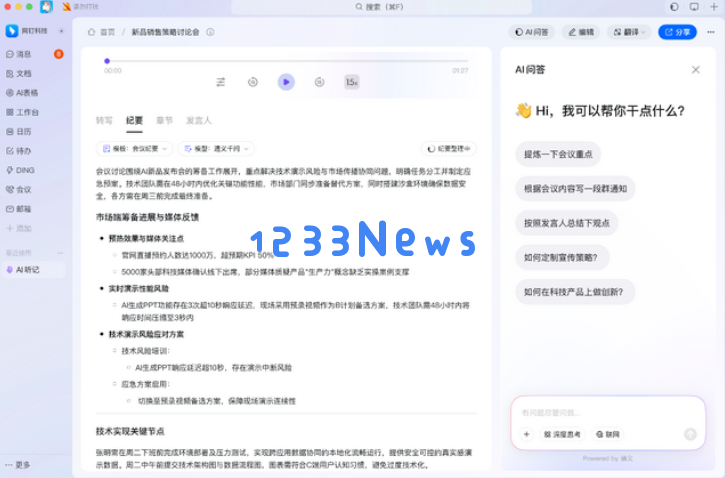Open 消息 in the sidebar
The image size is (725, 478).
pyautogui.click(x=24, y=54)
